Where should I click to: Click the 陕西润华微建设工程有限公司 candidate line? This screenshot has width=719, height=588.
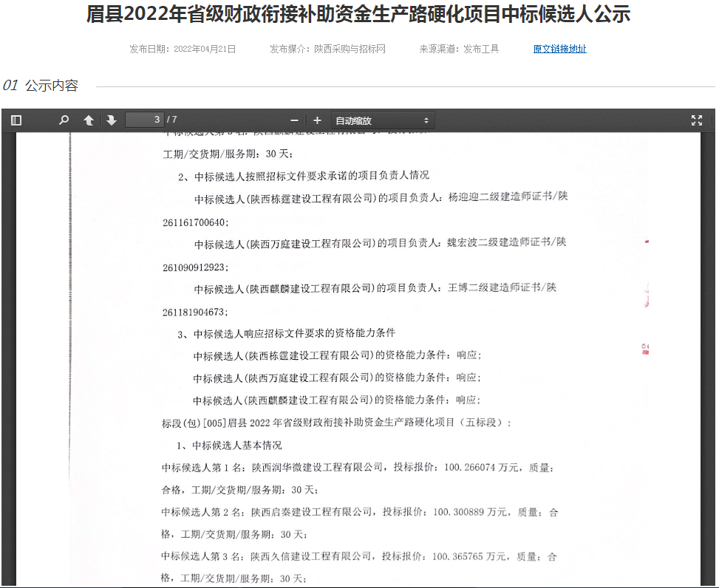318,468
